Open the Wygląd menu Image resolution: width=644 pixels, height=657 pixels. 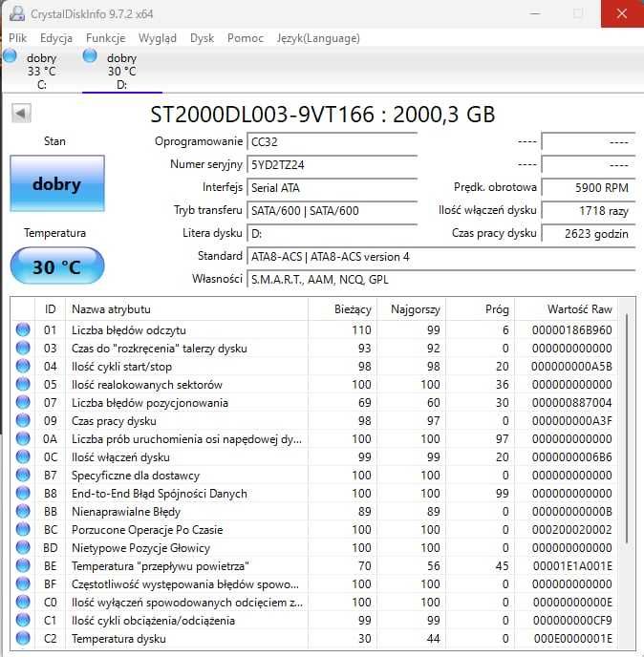coord(158,38)
